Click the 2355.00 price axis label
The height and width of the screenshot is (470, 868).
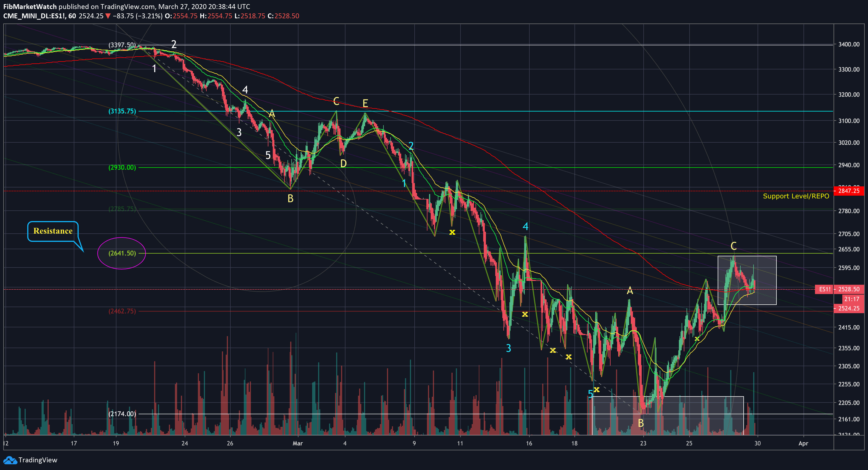[x=849, y=348]
